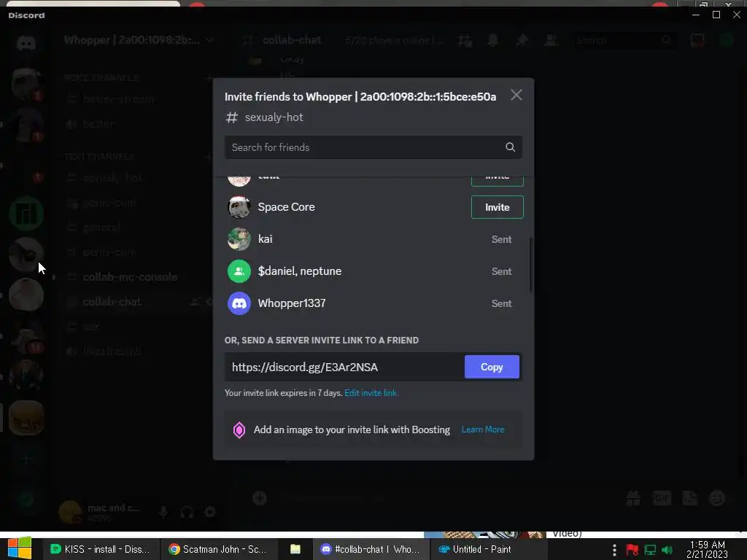
Task: Click the red flag tray icon
Action: tap(632, 550)
